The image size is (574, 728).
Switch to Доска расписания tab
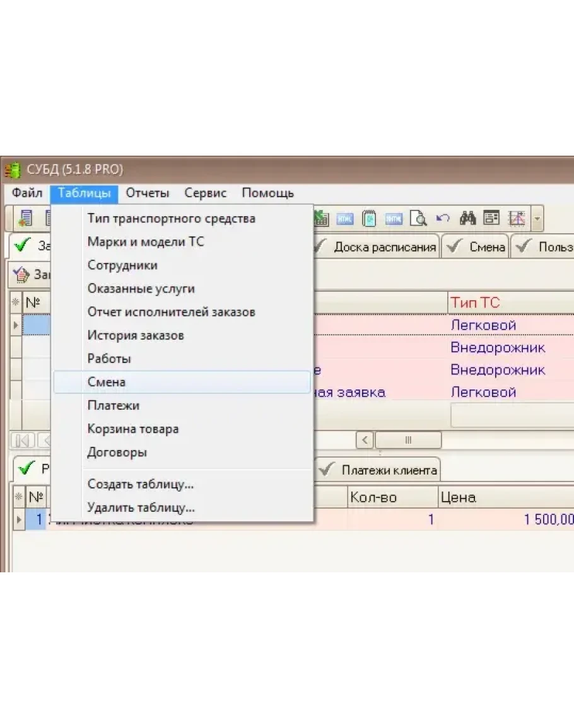click(x=384, y=247)
